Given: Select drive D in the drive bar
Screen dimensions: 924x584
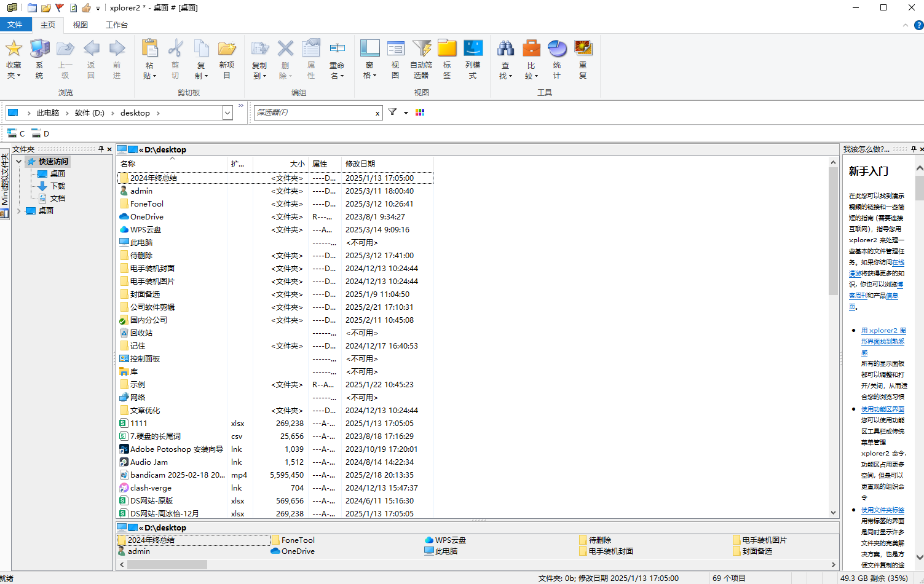Looking at the screenshot, I should click(x=41, y=133).
